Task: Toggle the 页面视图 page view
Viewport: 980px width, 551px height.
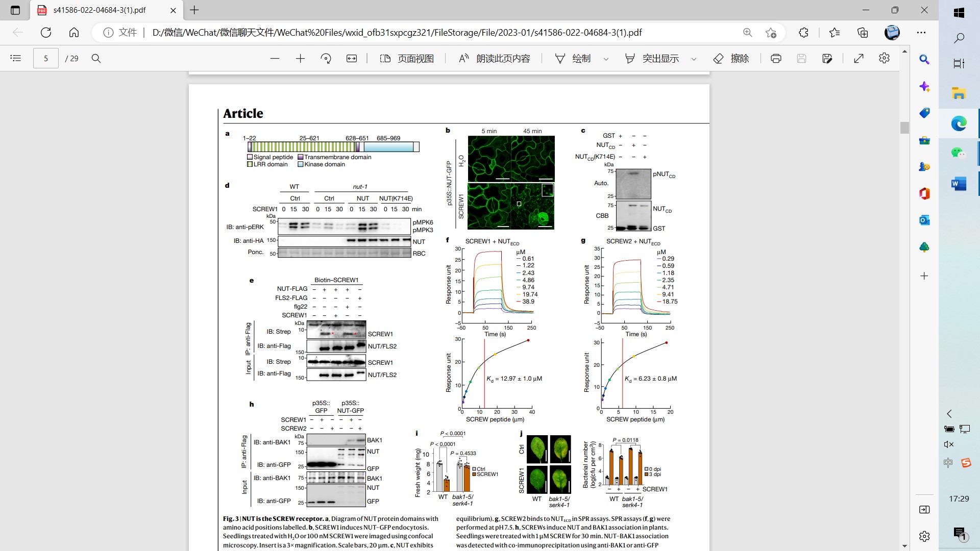Action: click(407, 59)
